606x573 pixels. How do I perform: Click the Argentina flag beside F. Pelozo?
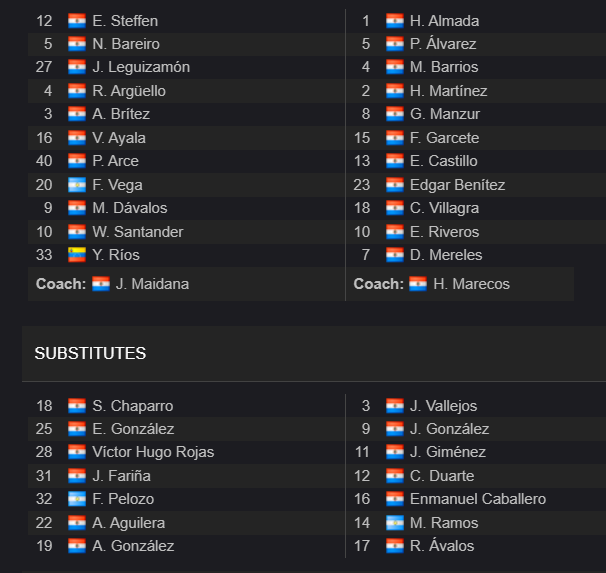77,499
